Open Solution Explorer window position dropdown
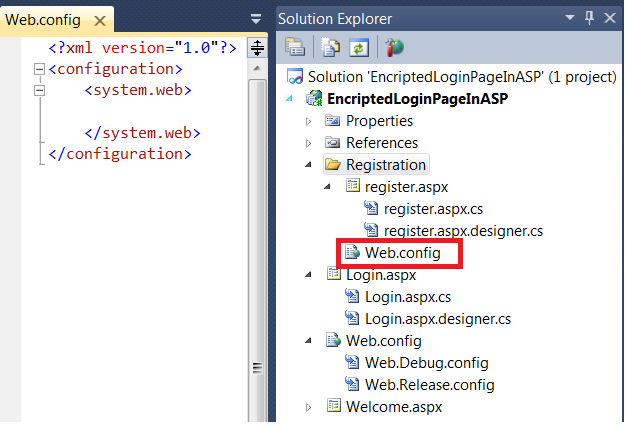Screen dimensions: 625x428 tap(570, 18)
